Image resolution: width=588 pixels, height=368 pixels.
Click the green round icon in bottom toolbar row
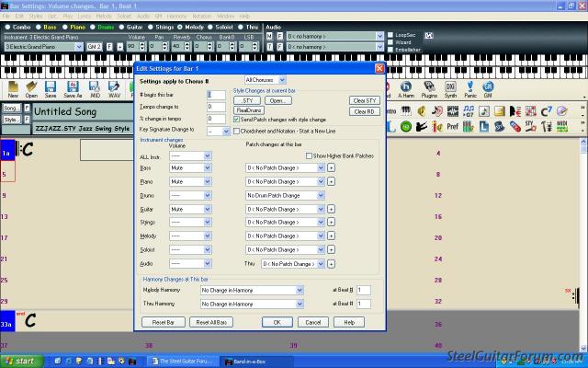[x=406, y=127]
